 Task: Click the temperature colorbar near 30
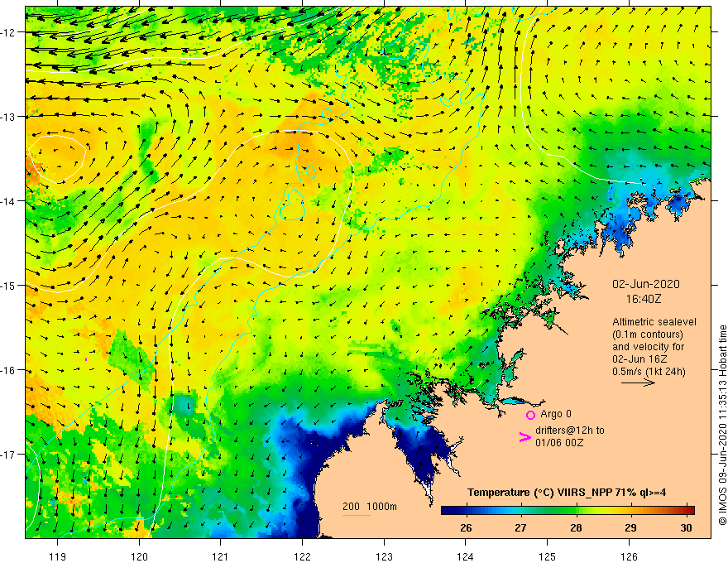click(686, 511)
